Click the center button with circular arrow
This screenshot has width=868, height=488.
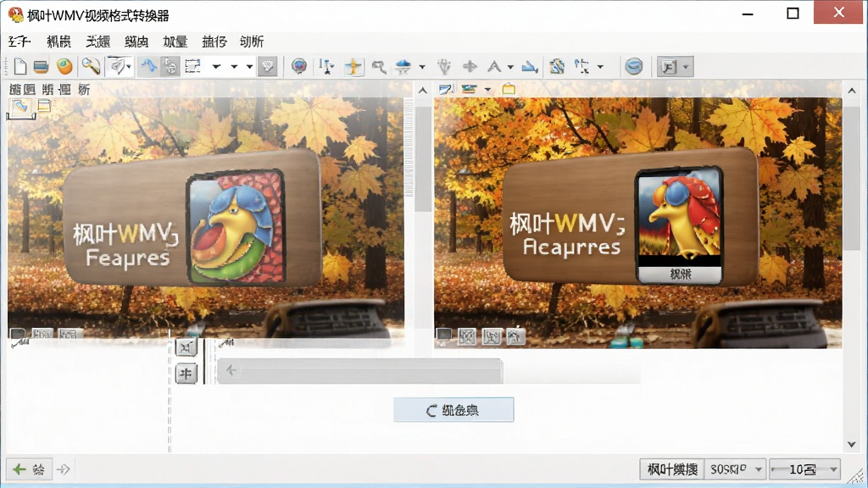[x=453, y=410]
